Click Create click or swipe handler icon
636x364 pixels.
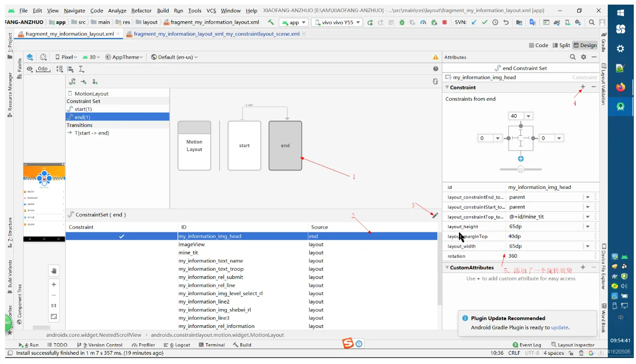95,82
